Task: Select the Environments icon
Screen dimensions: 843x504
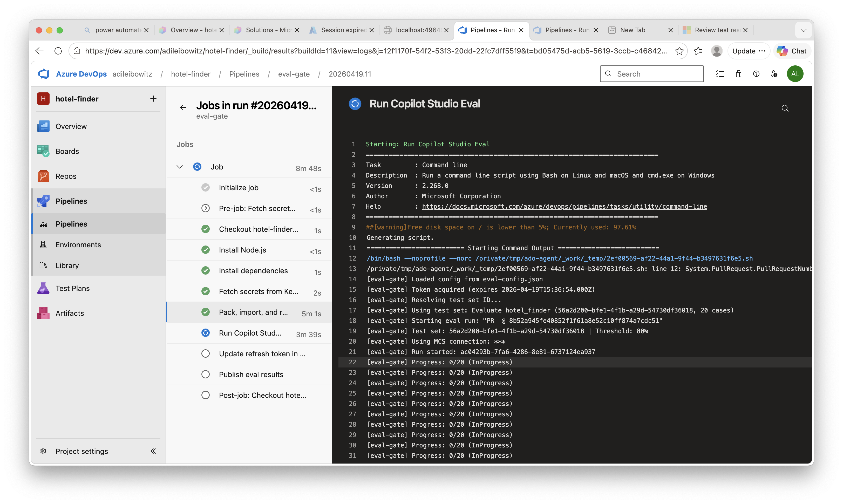Action: click(x=43, y=244)
